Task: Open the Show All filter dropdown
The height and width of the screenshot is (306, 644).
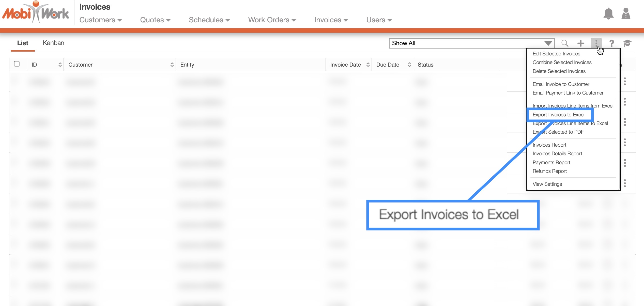Action: [472, 43]
